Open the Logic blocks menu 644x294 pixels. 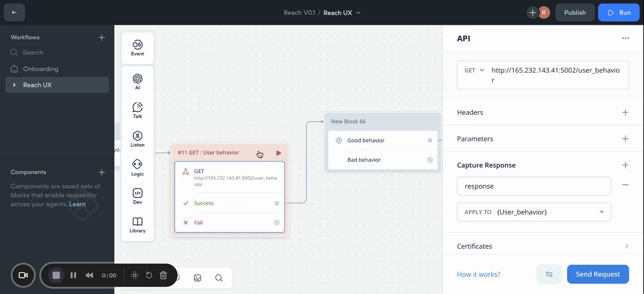click(x=138, y=167)
